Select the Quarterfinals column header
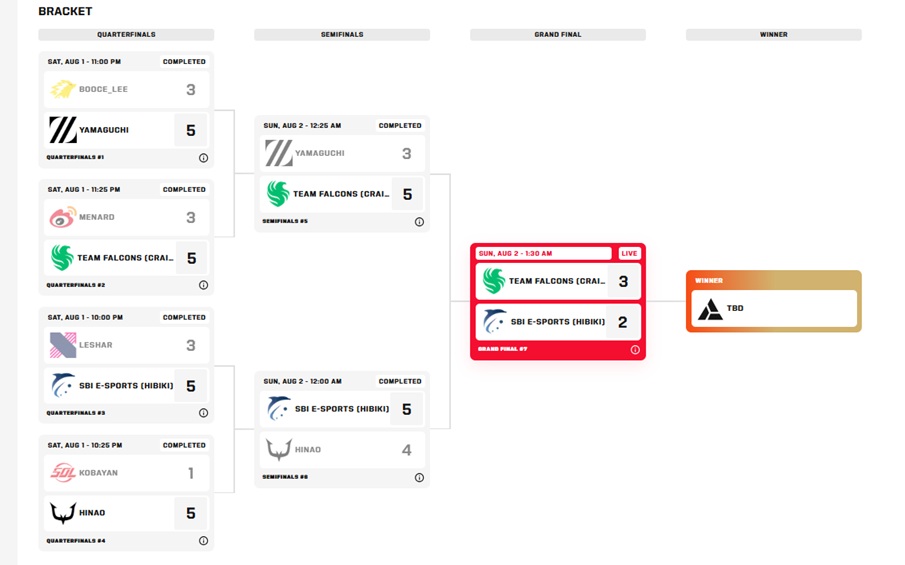 126,35
